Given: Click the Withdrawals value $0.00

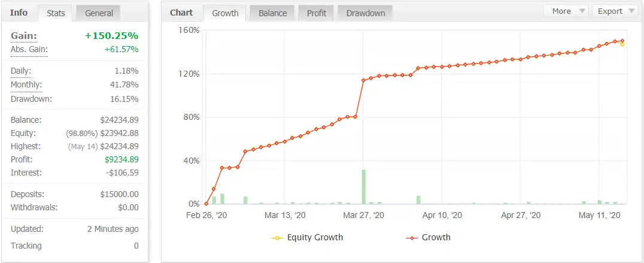Looking at the screenshot, I should [x=128, y=207].
